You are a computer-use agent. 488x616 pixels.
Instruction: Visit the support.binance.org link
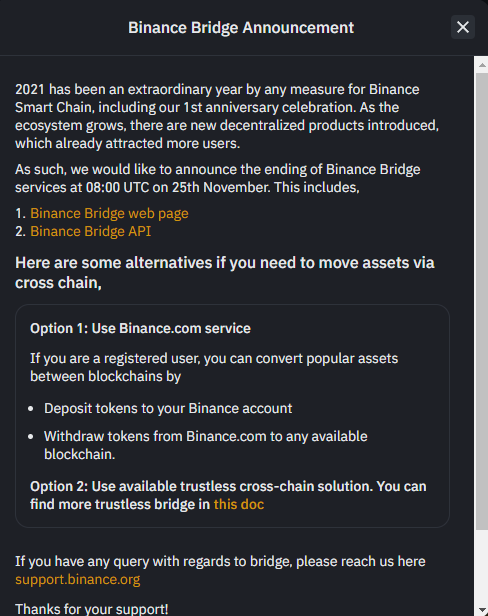[x=77, y=579]
